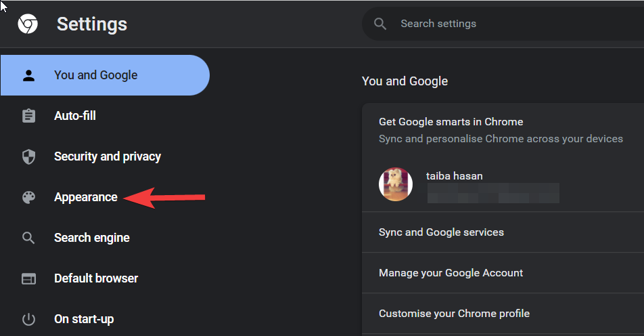This screenshot has width=644, height=336.
Task: Open the On start-up label
Action: tap(84, 319)
